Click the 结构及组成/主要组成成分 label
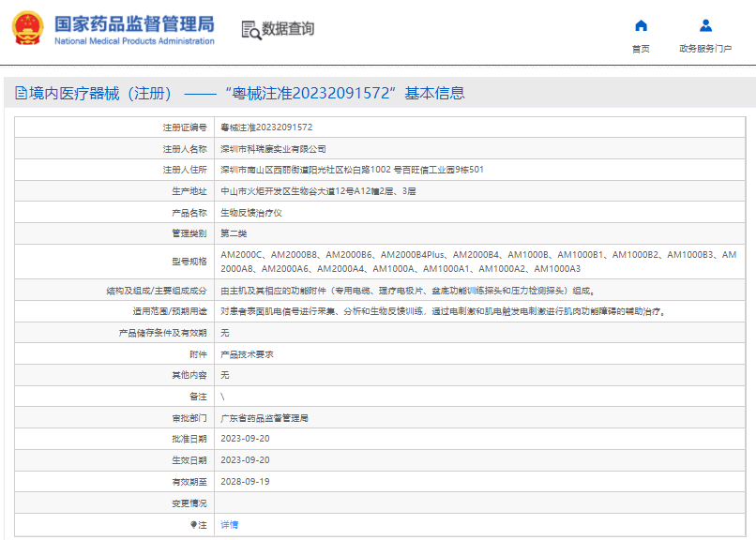Viewport: 756px width, 540px height. point(157,291)
